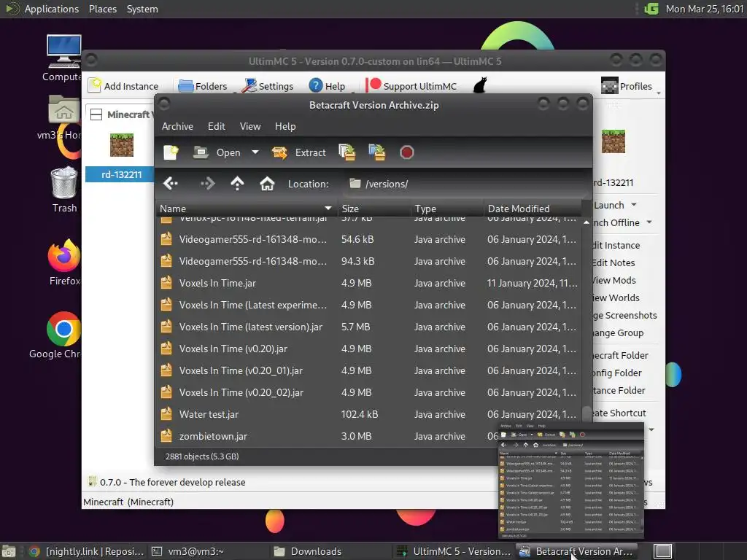Open the Applications menu in top panel
747x560 pixels.
[x=52, y=9]
